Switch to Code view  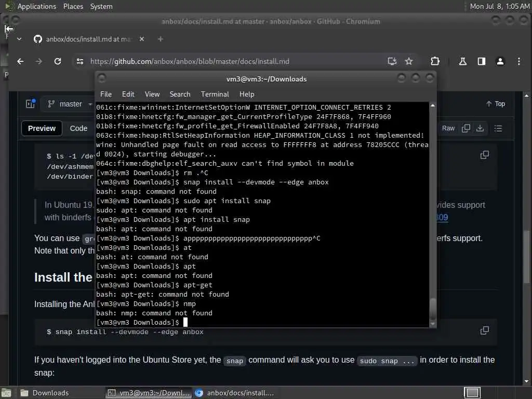click(x=78, y=128)
